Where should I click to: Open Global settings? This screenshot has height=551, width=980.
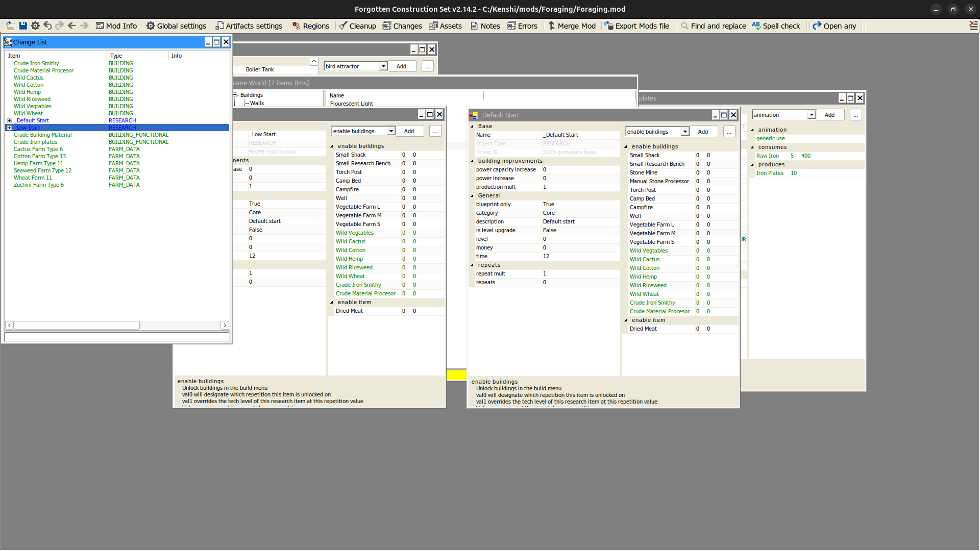coord(176,26)
